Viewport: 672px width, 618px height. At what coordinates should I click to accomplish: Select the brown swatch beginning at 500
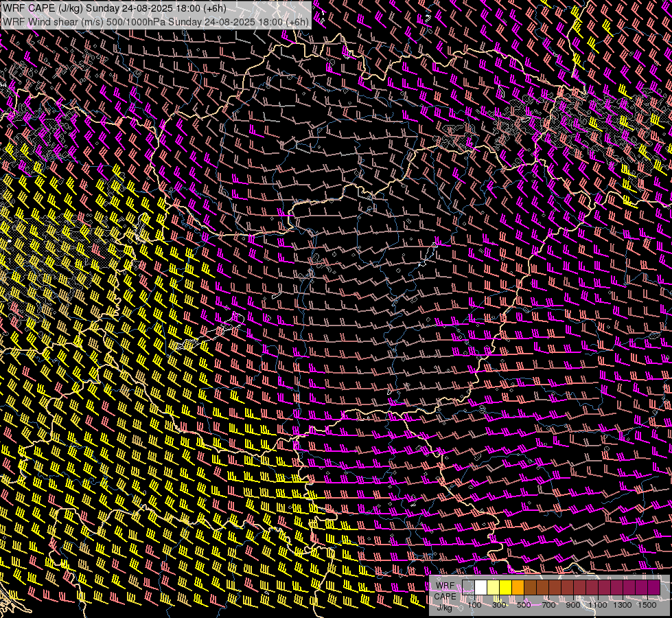(531, 588)
